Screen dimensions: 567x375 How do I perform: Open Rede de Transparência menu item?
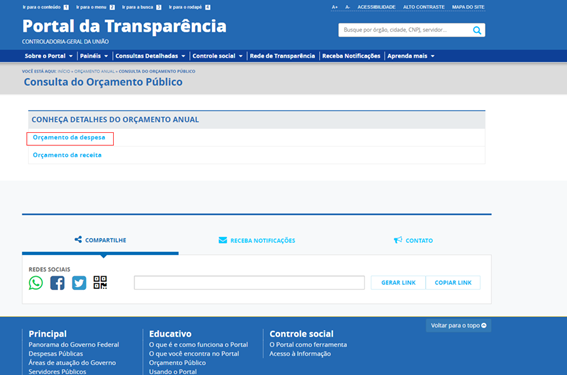point(282,56)
